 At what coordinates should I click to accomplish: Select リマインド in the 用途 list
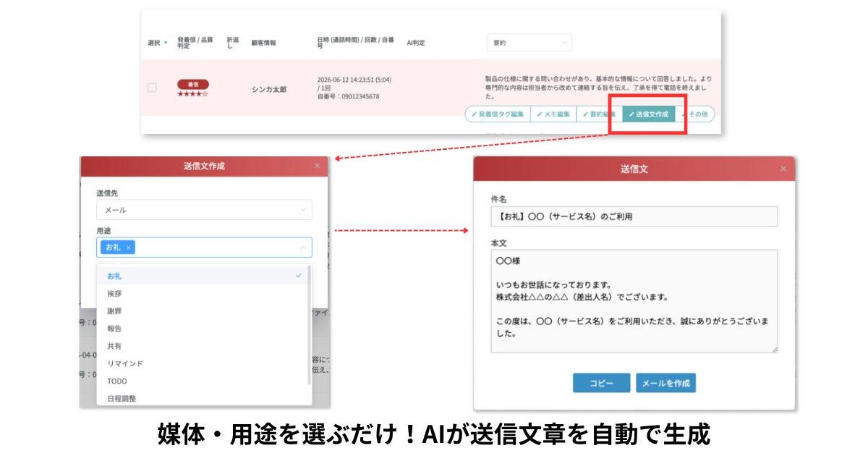click(203, 363)
